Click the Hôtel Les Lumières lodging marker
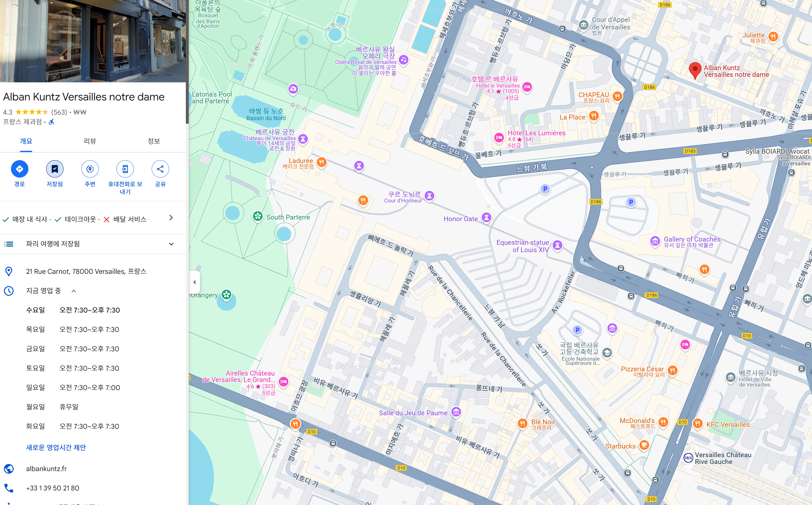The image size is (812, 505). (499, 137)
